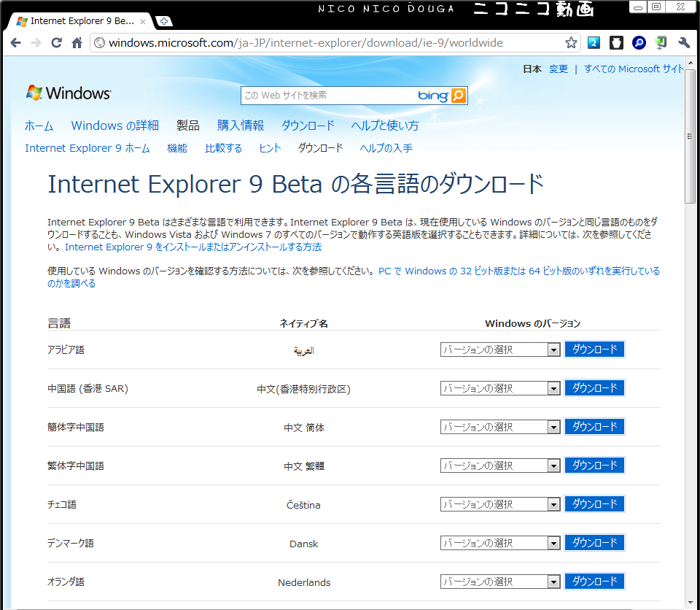This screenshot has height=610, width=700.
Task: Click ダウンロード button for チェコ語 (Čeština)
Action: click(595, 503)
